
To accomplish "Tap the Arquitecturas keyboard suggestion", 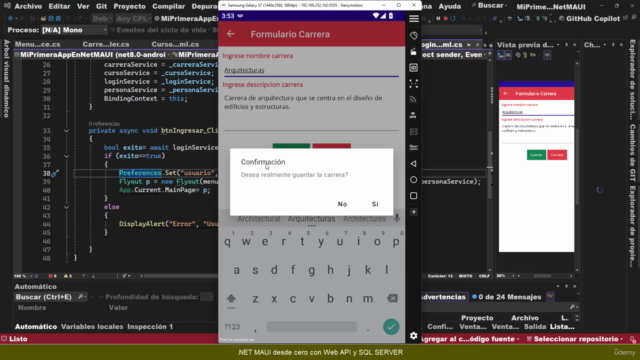I will click(x=311, y=219).
